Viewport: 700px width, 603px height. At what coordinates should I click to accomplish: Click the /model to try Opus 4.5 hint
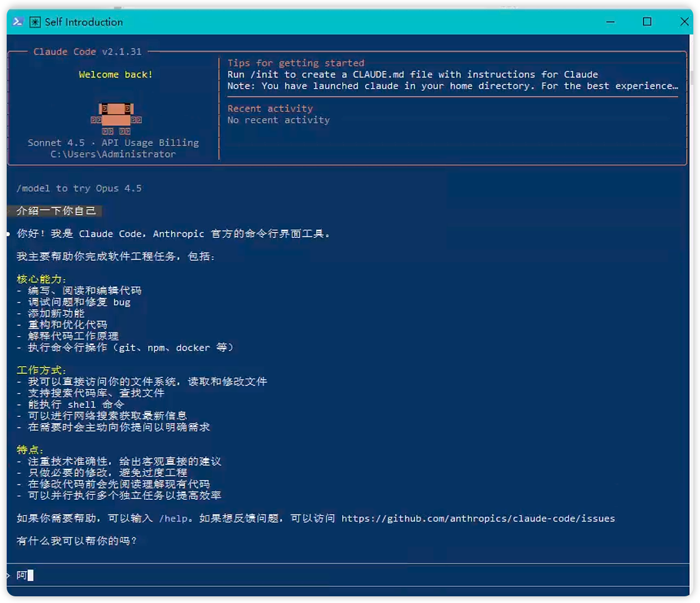79,188
